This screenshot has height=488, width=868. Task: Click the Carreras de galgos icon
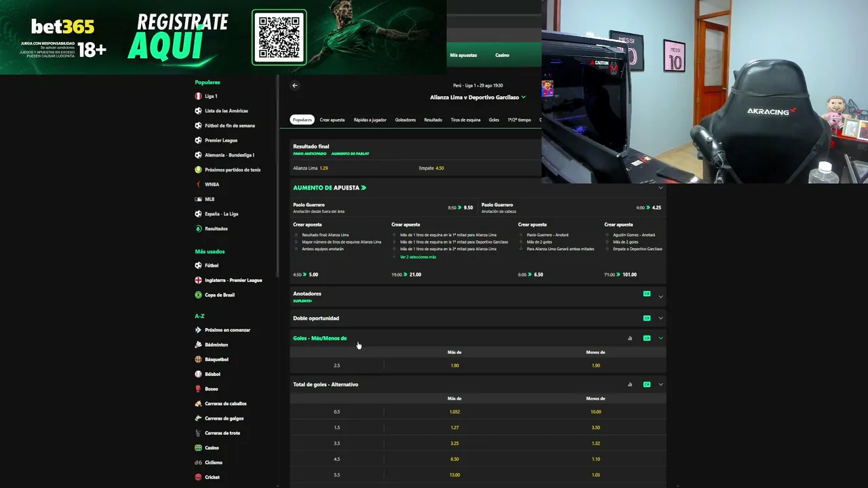(198, 418)
